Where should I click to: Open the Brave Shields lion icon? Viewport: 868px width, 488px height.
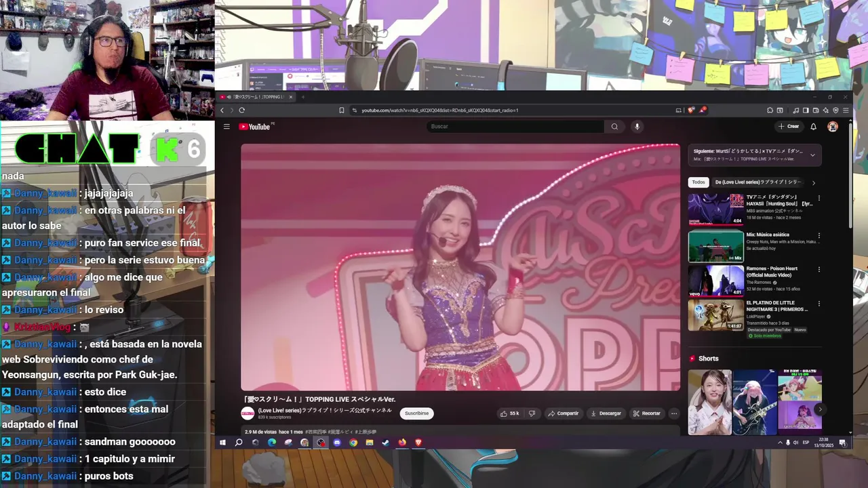pos(691,110)
